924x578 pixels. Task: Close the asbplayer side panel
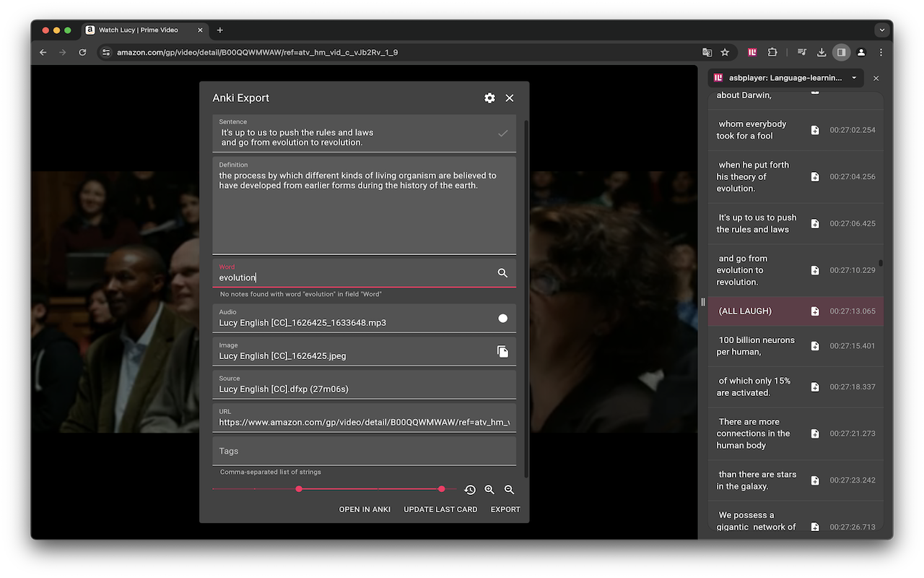click(876, 78)
